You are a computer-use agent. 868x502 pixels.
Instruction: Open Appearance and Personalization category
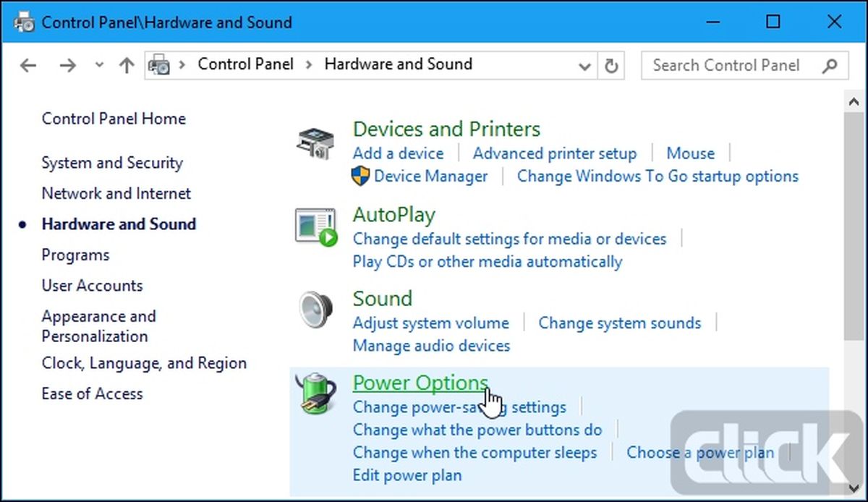point(99,326)
